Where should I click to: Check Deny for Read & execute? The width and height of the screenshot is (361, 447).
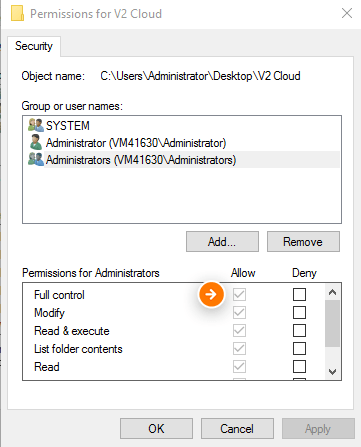coord(299,330)
